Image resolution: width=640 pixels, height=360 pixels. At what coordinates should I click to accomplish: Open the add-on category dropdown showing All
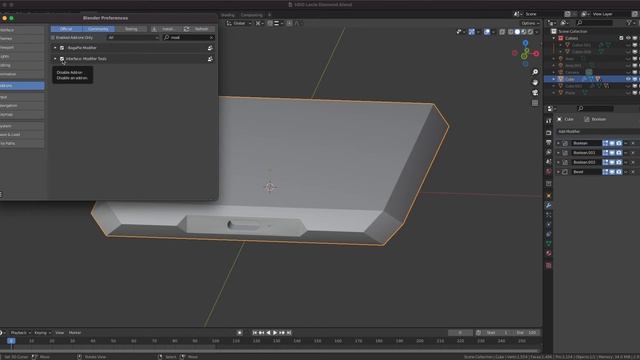point(133,38)
